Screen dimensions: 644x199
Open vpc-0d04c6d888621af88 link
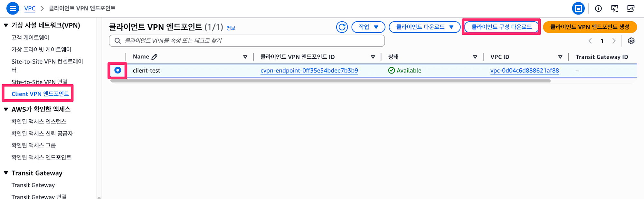tap(525, 70)
